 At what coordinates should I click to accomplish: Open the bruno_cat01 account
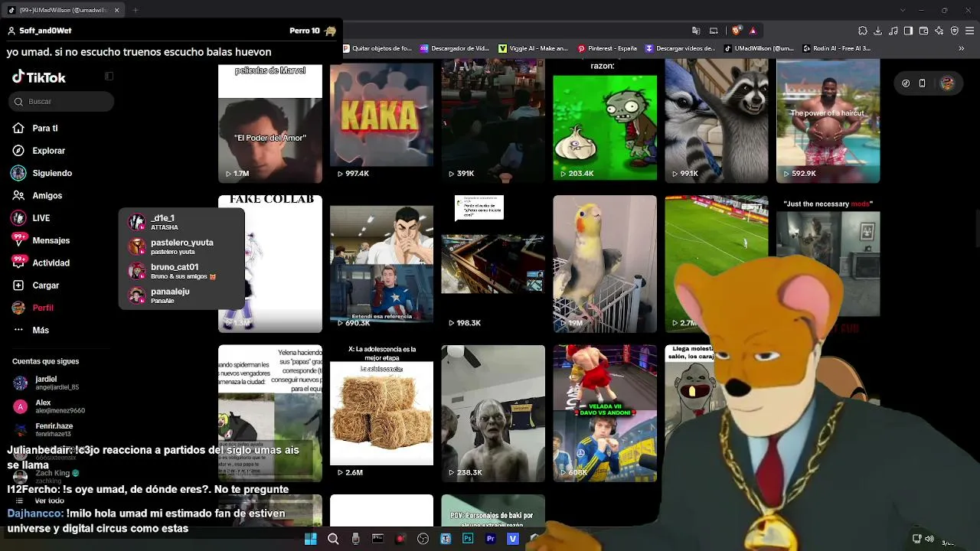click(181, 271)
